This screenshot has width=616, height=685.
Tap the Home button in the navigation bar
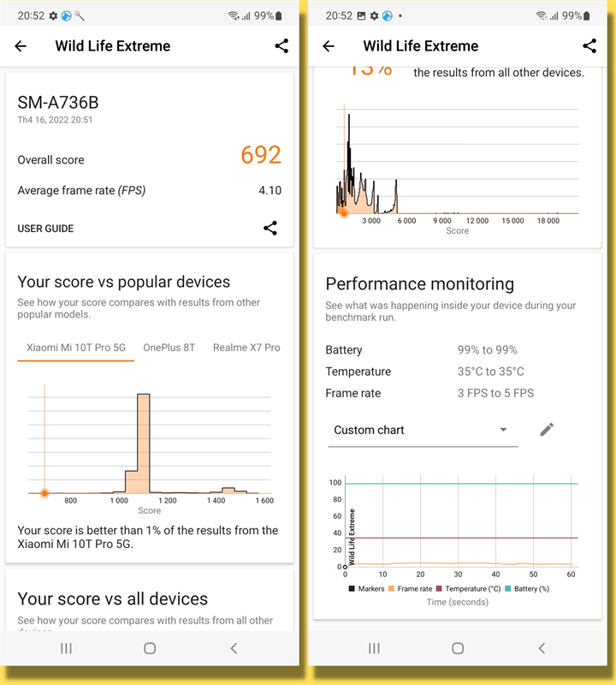click(150, 649)
